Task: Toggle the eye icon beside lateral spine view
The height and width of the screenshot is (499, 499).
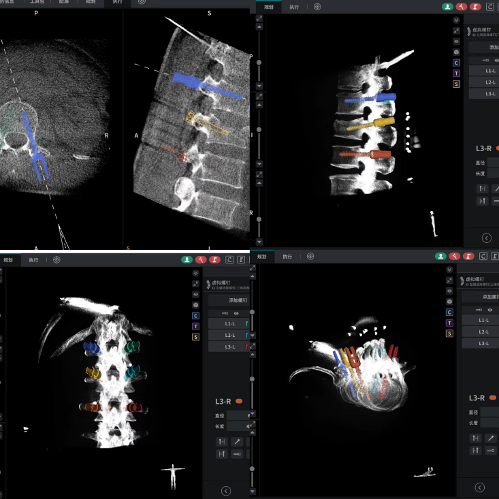Action: coord(456,41)
